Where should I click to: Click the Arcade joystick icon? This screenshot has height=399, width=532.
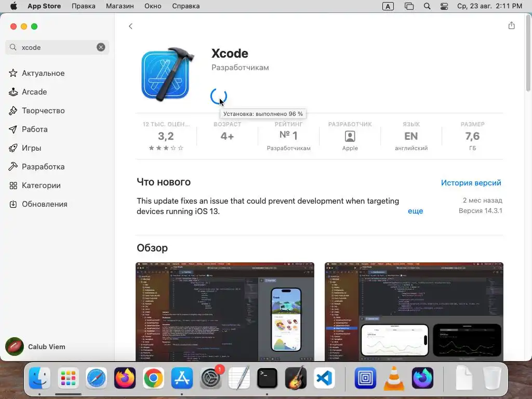(13, 92)
